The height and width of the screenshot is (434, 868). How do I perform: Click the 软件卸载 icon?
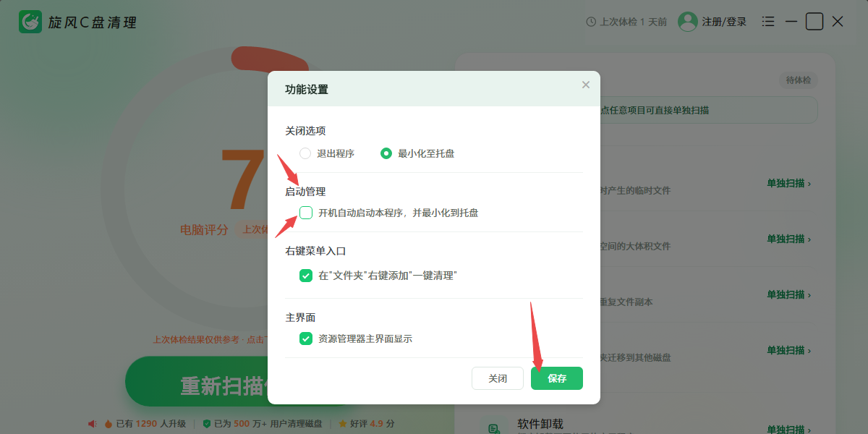(495, 428)
